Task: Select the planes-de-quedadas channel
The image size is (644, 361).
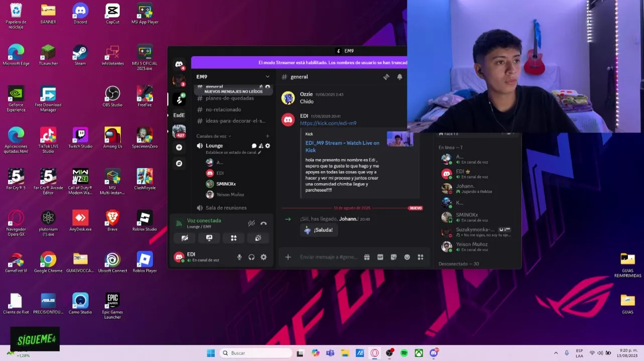Action: pyautogui.click(x=230, y=98)
